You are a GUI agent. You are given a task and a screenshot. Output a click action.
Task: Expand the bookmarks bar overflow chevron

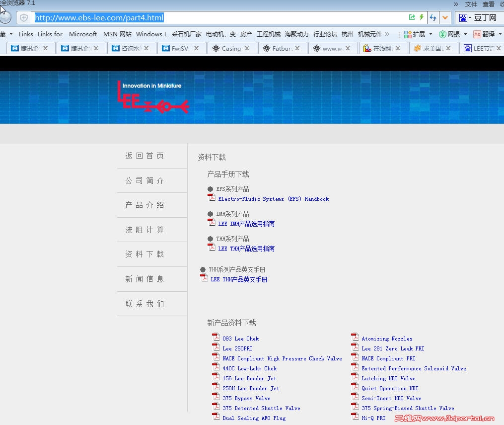387,34
